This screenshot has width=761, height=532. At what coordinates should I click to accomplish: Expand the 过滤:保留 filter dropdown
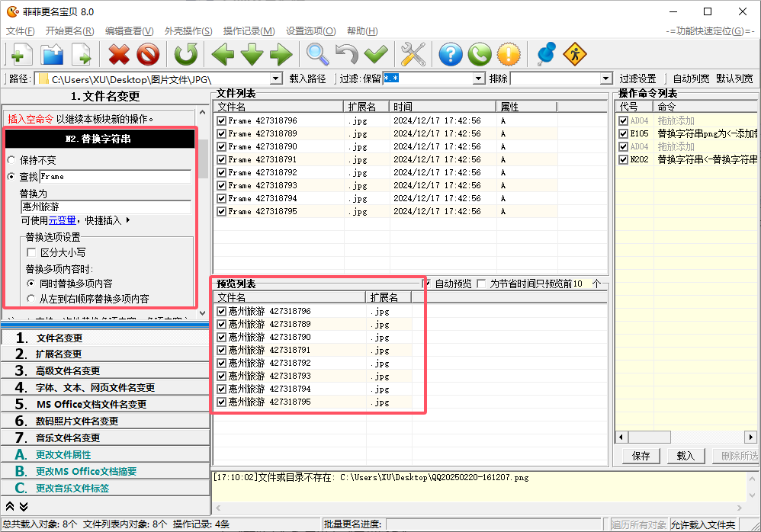(479, 79)
